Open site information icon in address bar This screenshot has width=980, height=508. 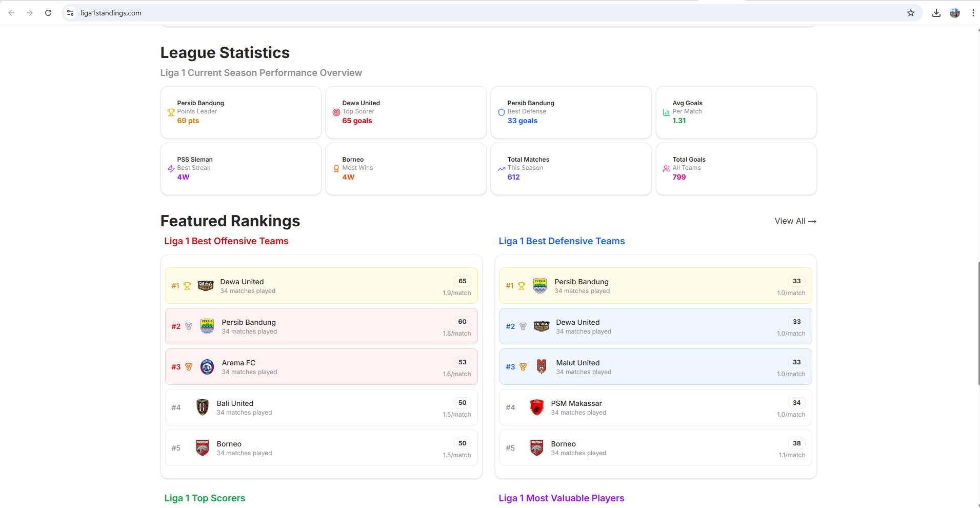70,13
